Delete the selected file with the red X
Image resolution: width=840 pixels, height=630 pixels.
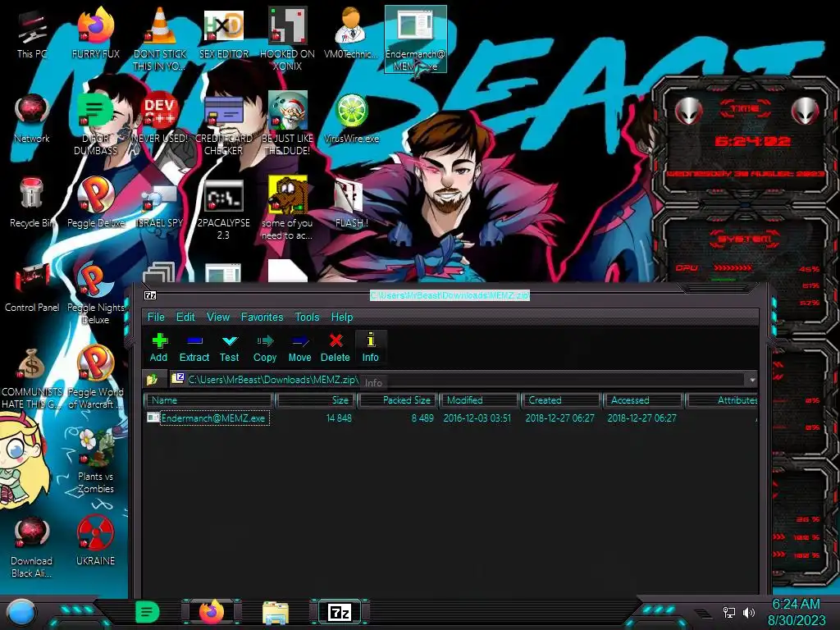tap(336, 347)
